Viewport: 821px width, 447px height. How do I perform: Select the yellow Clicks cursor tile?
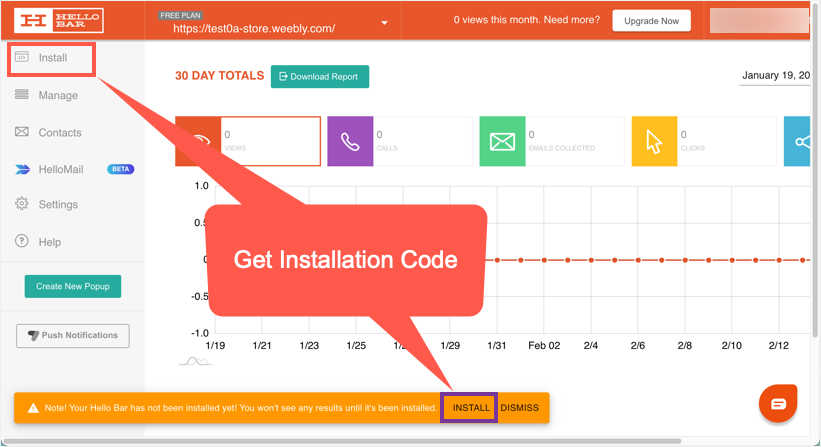653,141
